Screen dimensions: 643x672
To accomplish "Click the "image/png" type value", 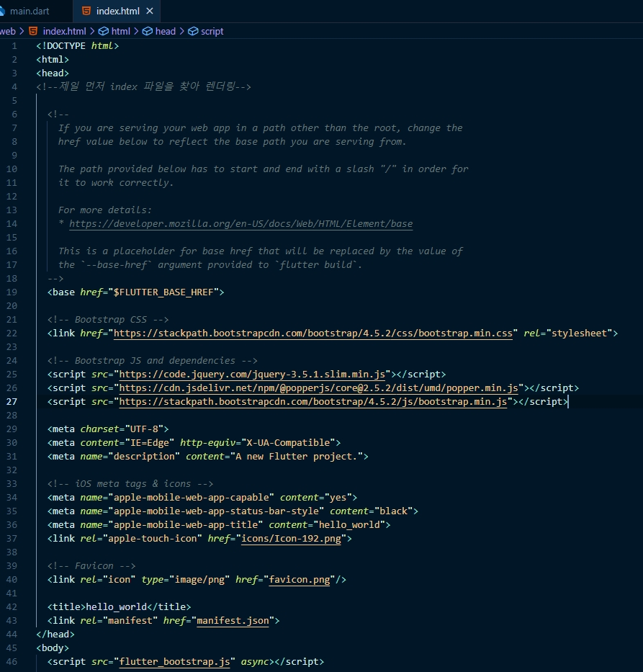I will point(199,580).
